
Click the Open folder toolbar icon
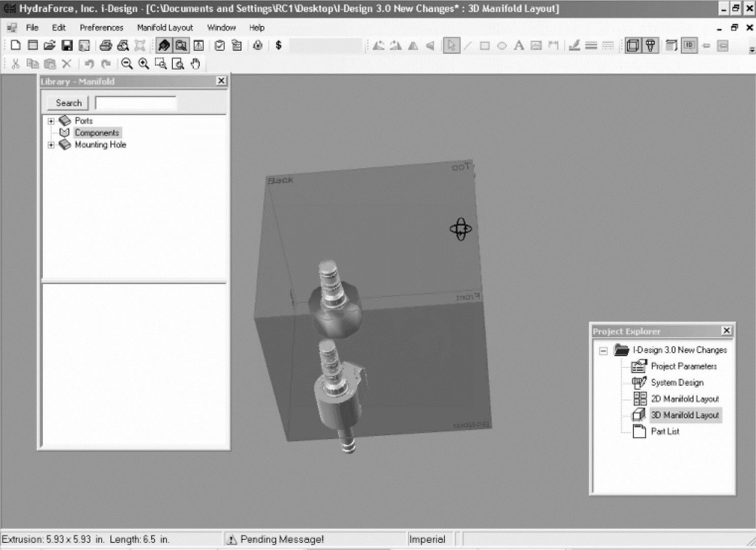(49, 45)
